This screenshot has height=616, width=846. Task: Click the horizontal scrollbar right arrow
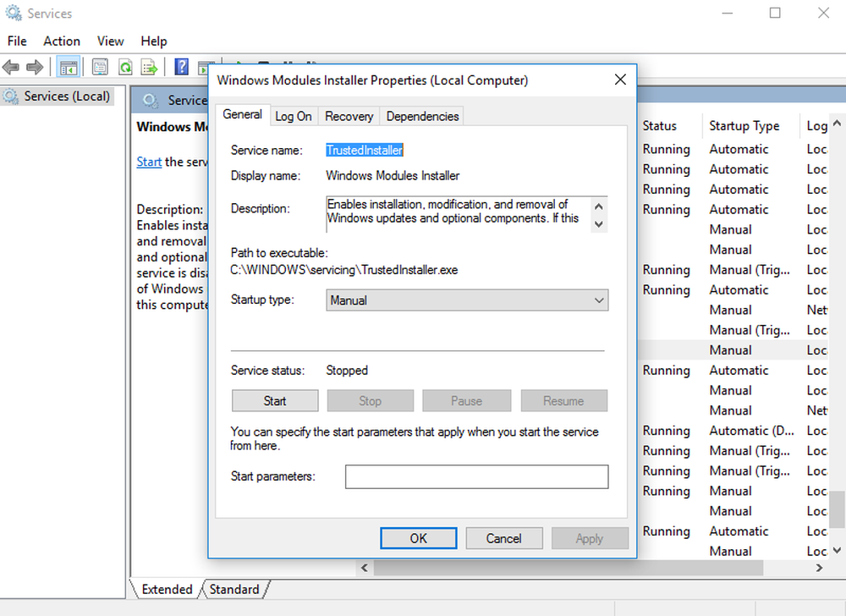820,568
